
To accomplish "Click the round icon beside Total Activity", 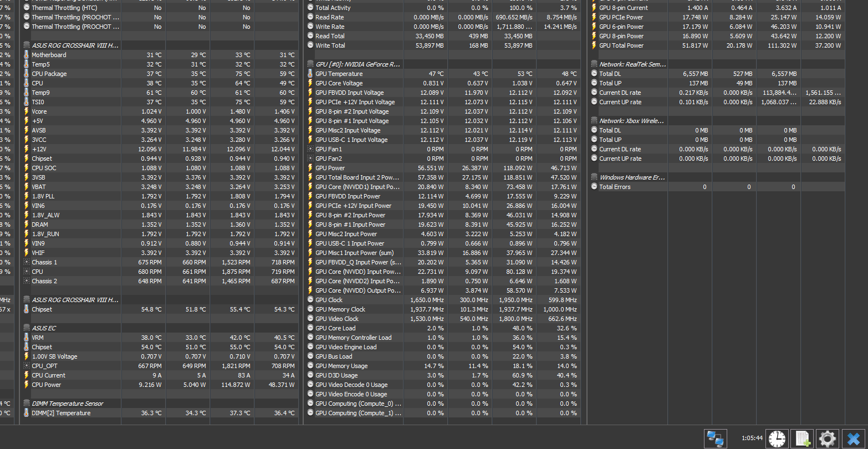I will [x=310, y=8].
